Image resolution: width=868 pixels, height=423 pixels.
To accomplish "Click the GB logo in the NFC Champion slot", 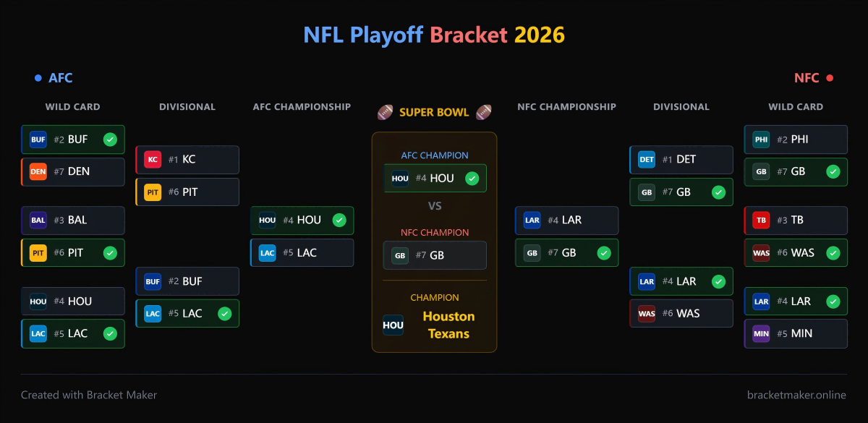I will [x=399, y=255].
